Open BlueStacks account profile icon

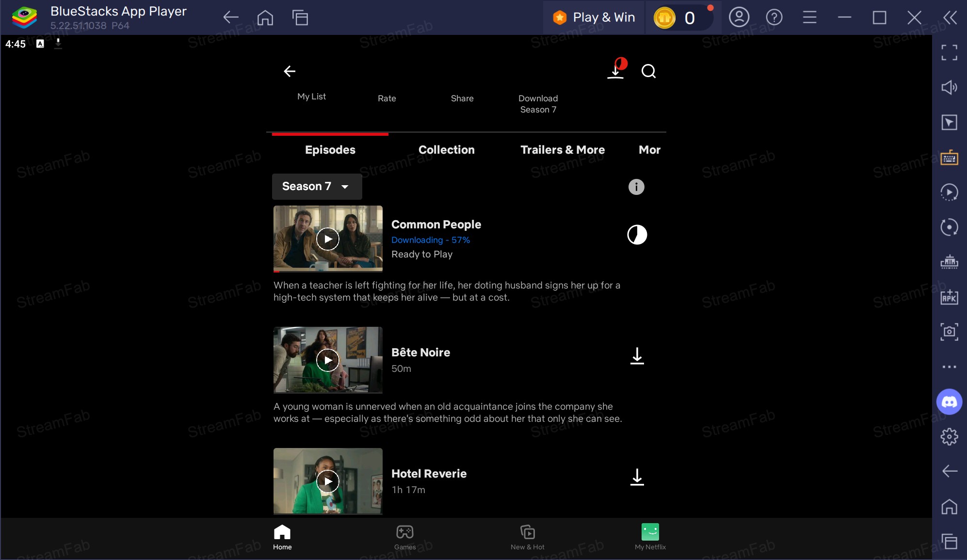[x=739, y=18]
